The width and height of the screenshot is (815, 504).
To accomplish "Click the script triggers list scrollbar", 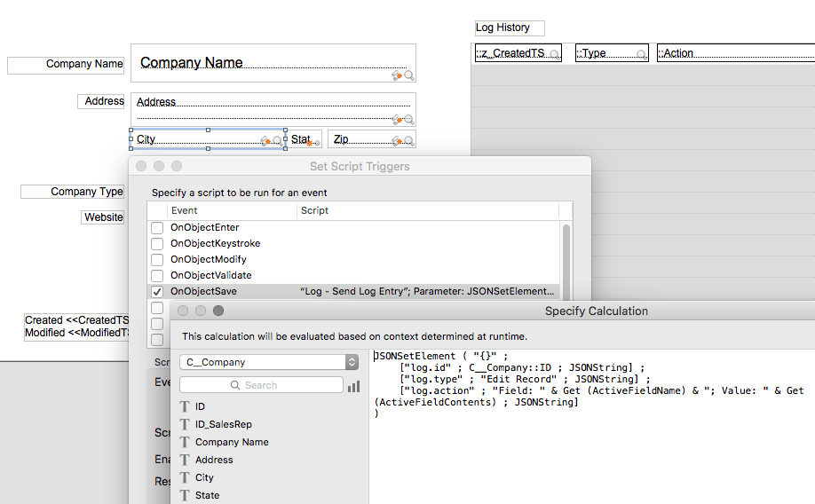I will point(566,262).
